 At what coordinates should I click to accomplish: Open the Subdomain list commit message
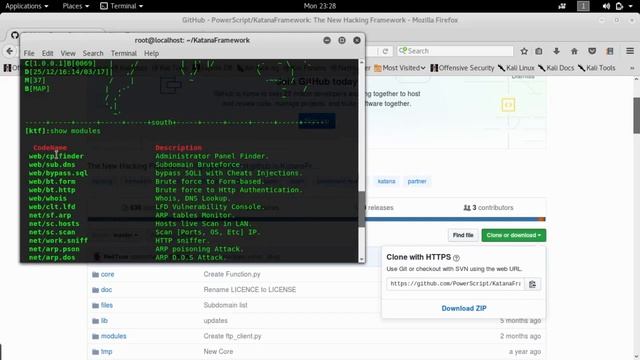pos(225,305)
